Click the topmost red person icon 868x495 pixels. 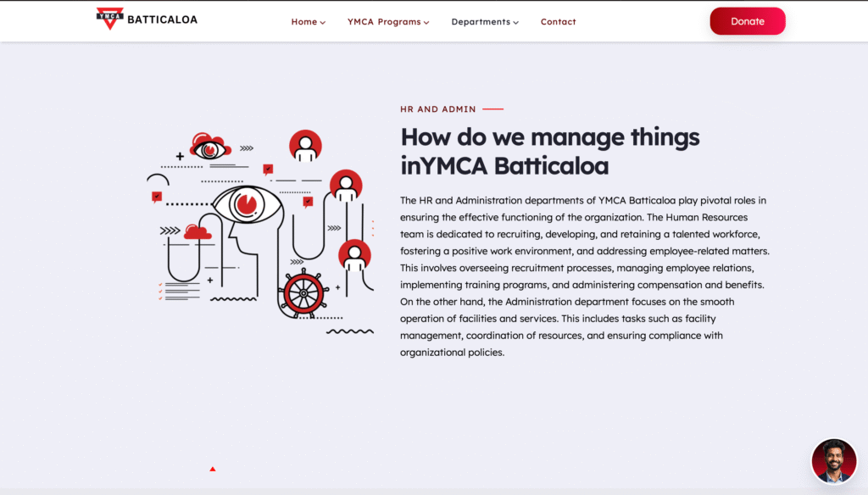point(305,146)
